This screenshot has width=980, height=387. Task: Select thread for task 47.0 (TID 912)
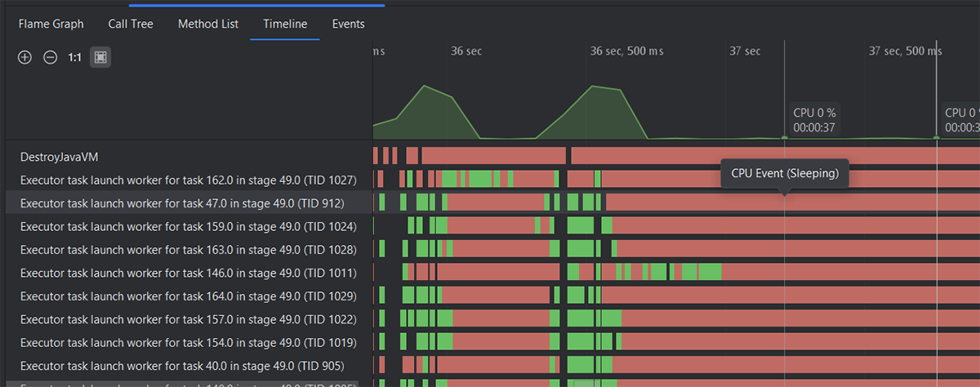pyautogui.click(x=181, y=202)
